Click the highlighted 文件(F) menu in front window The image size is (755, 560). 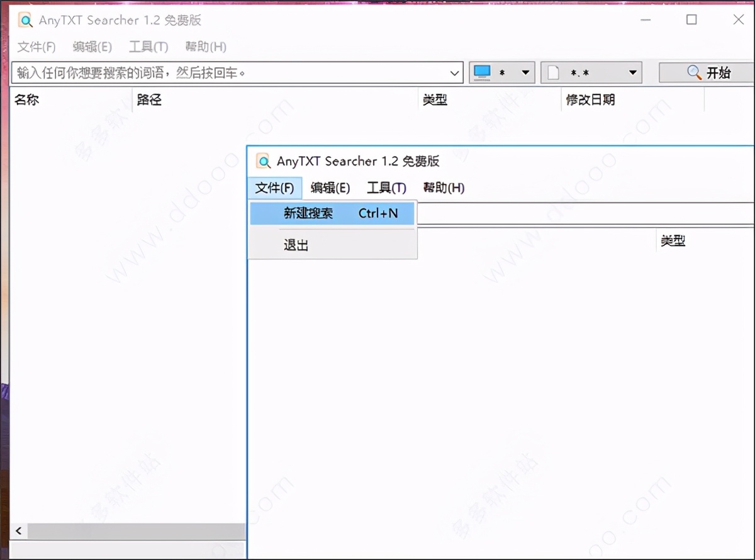pyautogui.click(x=275, y=188)
